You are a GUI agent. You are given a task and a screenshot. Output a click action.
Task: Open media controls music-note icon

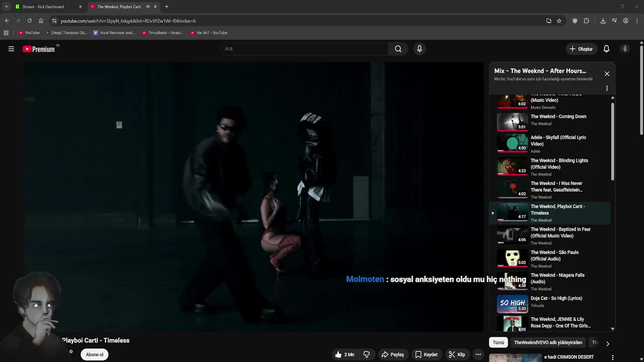(x=614, y=21)
